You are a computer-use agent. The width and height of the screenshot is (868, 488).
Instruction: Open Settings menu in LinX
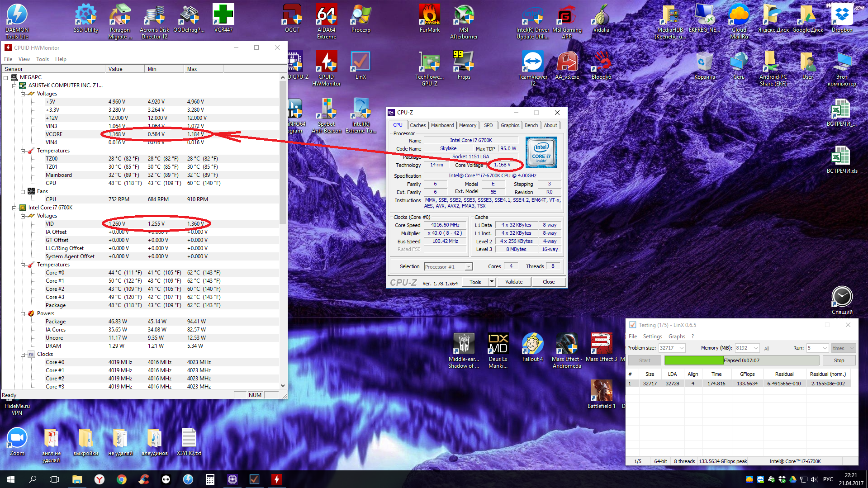pyautogui.click(x=652, y=336)
